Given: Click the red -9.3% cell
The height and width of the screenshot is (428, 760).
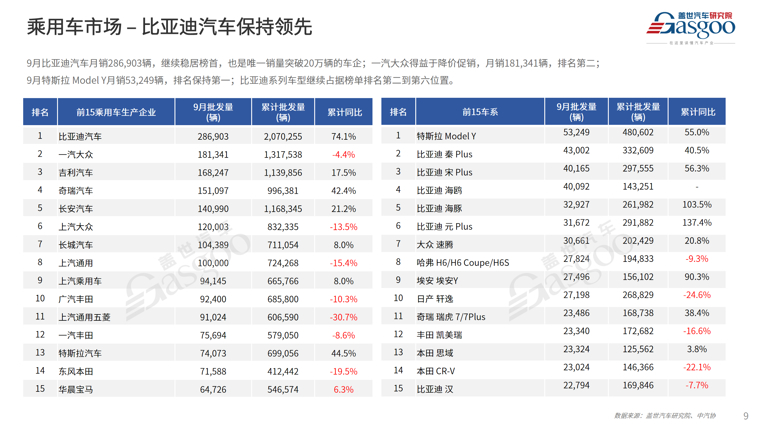Looking at the screenshot, I should pos(697,259).
